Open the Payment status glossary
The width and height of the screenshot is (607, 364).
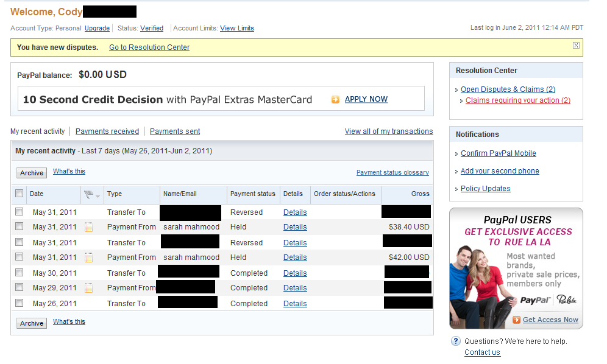[x=392, y=172]
